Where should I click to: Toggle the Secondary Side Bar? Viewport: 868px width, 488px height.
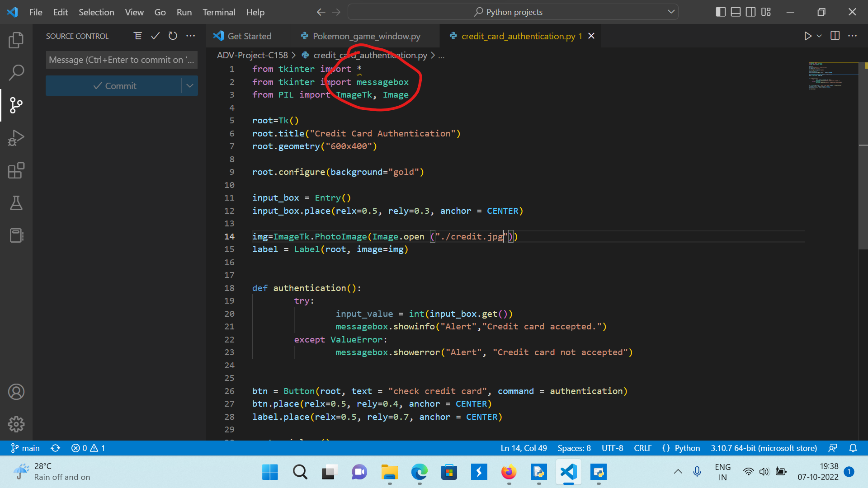click(x=750, y=12)
